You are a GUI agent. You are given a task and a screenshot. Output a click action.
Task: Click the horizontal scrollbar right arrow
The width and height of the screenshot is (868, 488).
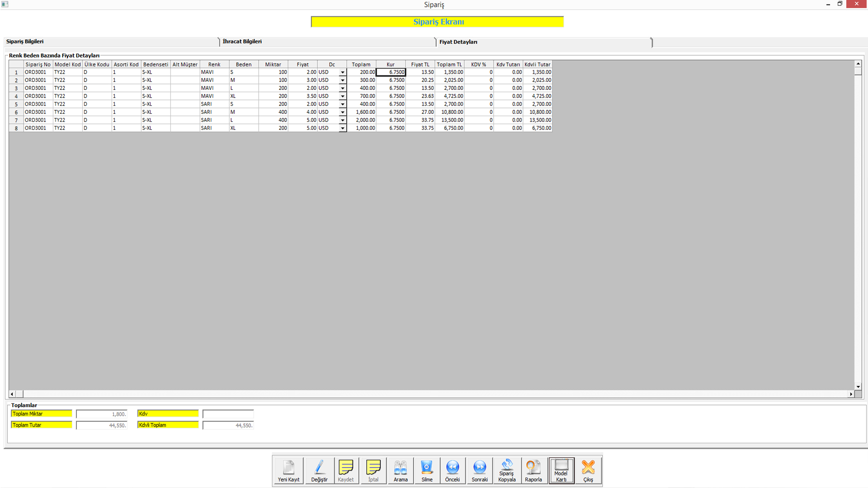(x=851, y=394)
